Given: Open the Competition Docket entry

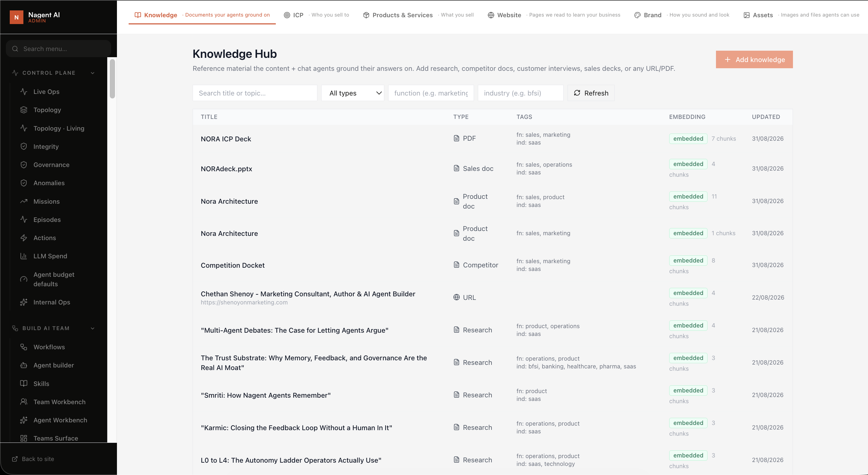Looking at the screenshot, I should tap(233, 265).
